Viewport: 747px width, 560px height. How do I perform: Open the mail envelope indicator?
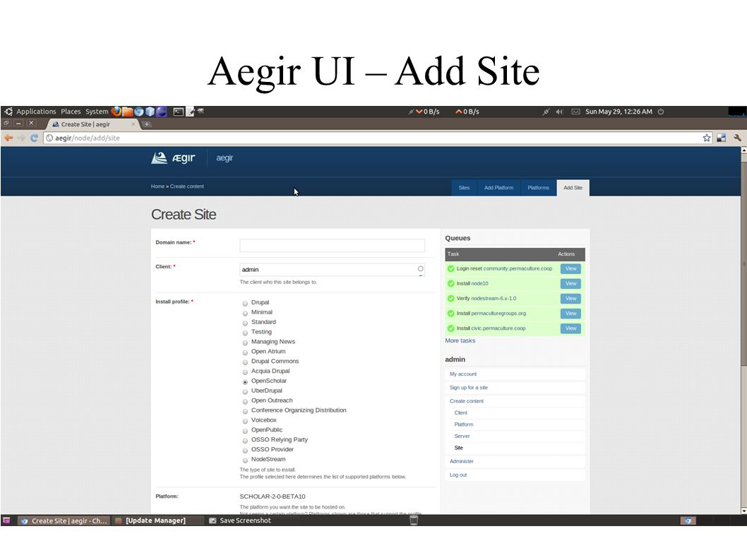pos(575,112)
